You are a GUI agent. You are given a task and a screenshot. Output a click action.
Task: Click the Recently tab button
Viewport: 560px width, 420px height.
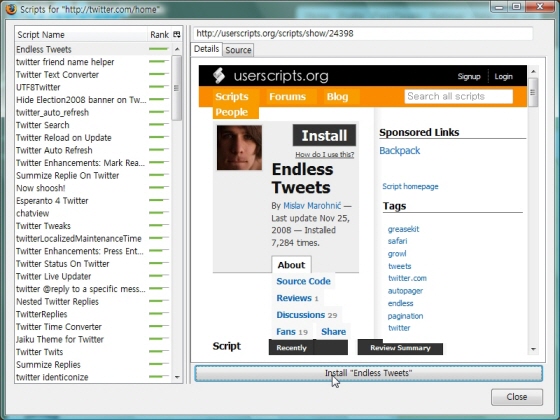pyautogui.click(x=291, y=348)
